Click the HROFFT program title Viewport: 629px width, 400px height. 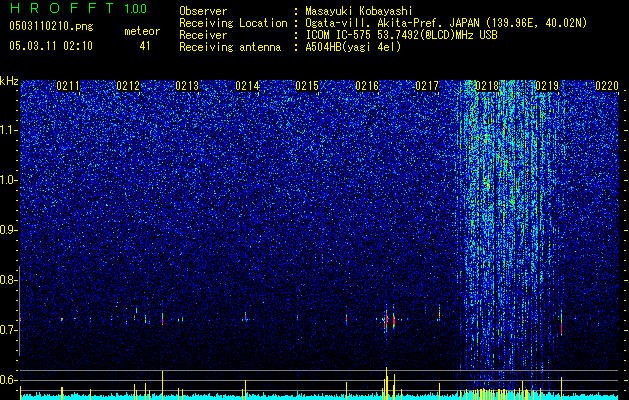pyautogui.click(x=61, y=8)
